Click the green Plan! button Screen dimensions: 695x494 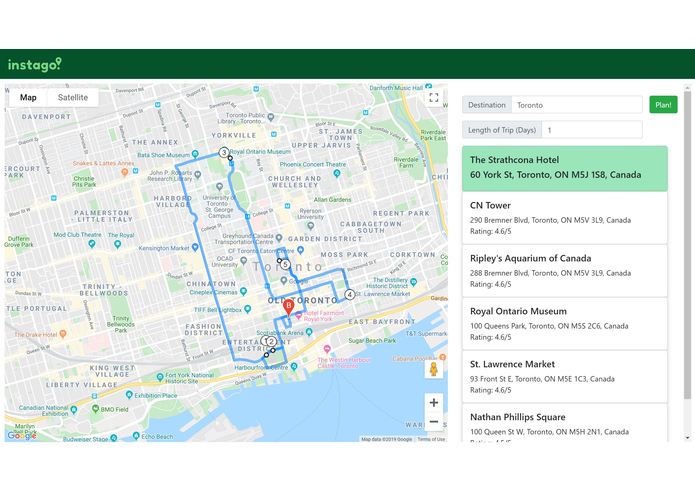[x=663, y=105]
